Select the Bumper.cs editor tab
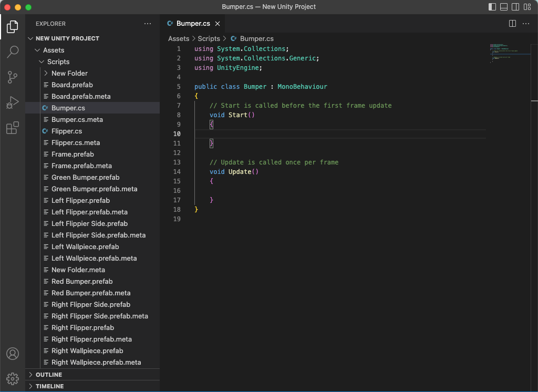Screen dimensions: 538x392 193,24
